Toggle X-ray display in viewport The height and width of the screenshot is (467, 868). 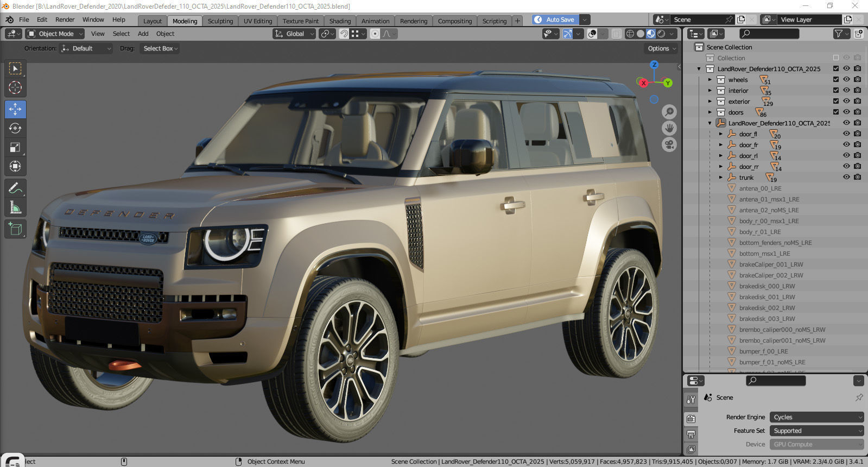tap(616, 34)
